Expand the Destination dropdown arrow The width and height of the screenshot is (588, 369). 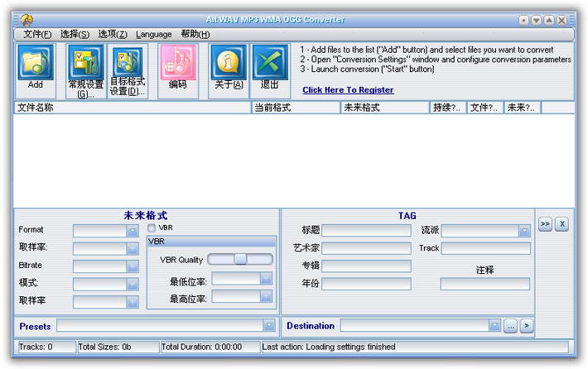pos(494,325)
